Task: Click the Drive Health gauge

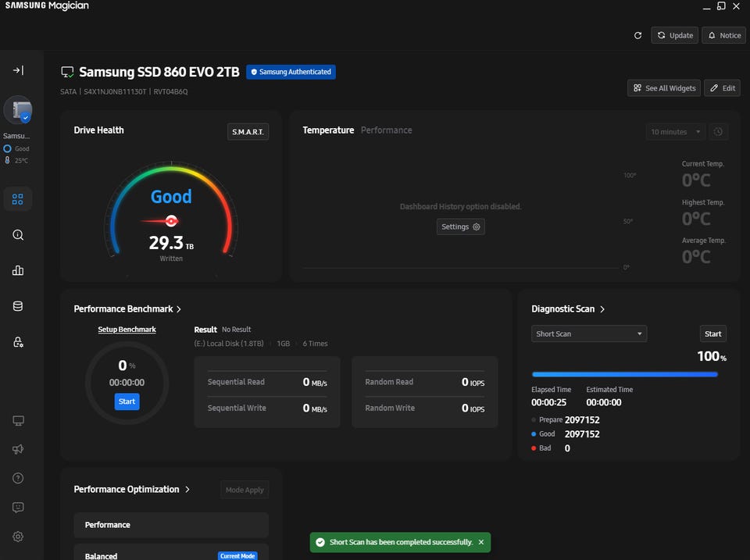Action: [171, 210]
